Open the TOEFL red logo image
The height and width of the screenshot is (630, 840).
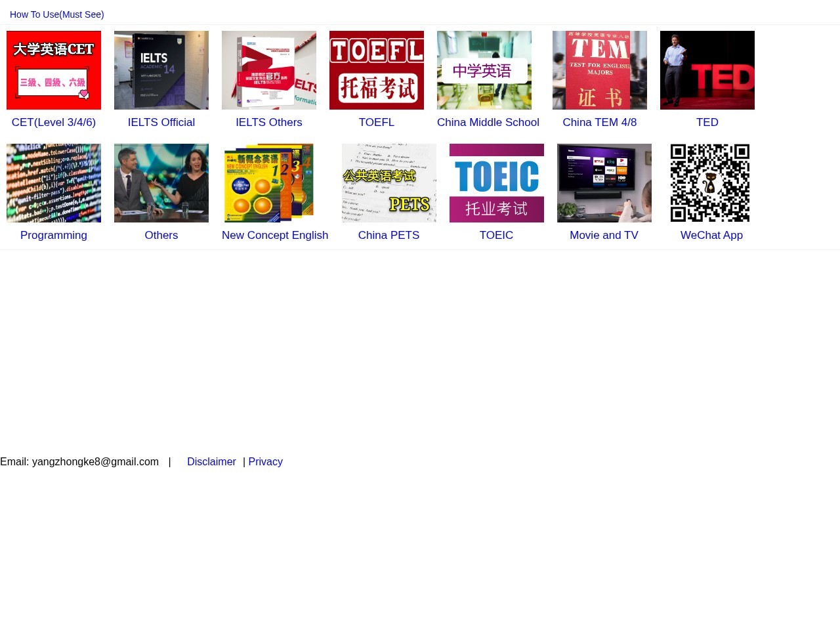click(377, 70)
